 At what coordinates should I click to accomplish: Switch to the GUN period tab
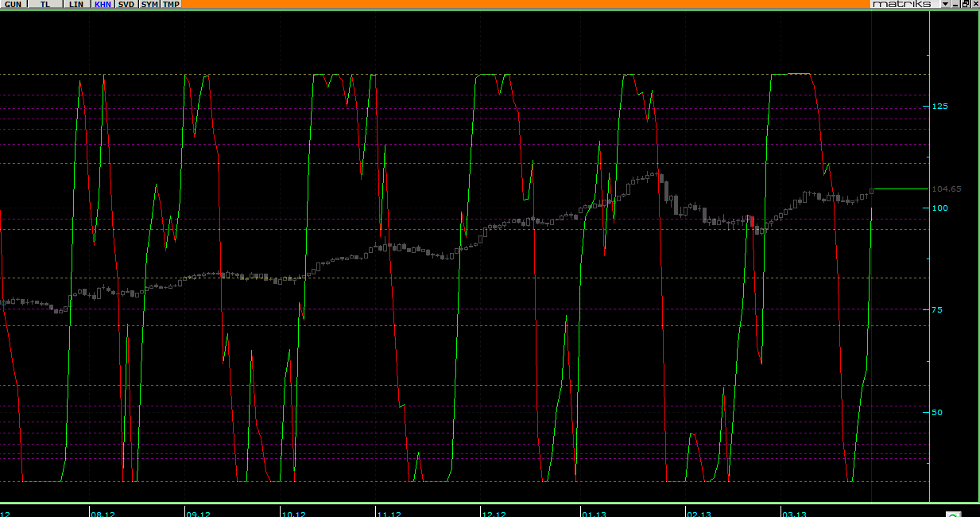(14, 4)
